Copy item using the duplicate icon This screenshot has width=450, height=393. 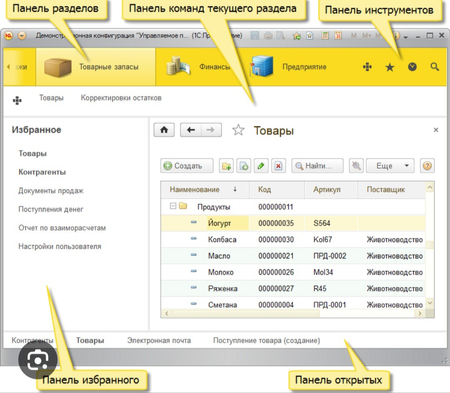tap(244, 166)
